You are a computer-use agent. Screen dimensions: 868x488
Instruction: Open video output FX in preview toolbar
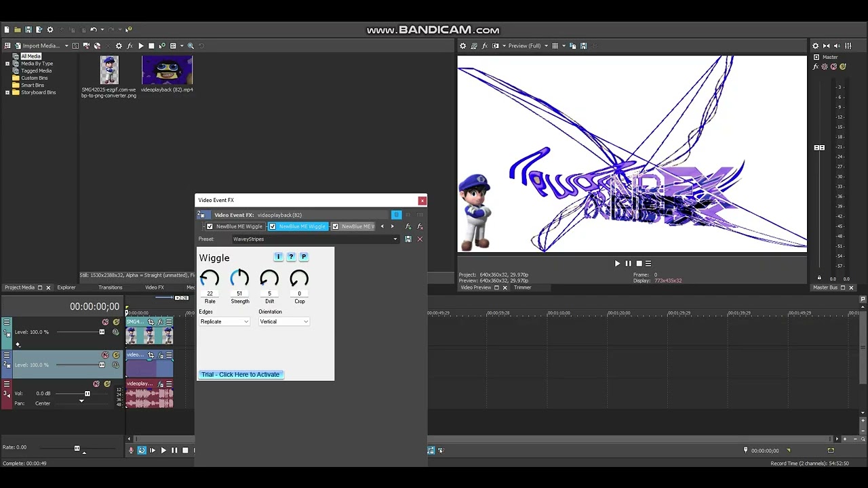(485, 46)
